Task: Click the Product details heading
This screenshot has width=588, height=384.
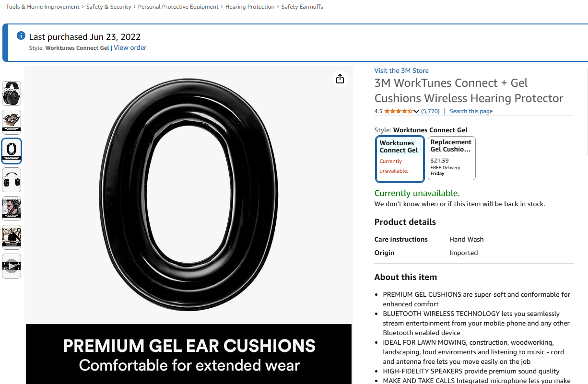Action: pos(405,222)
